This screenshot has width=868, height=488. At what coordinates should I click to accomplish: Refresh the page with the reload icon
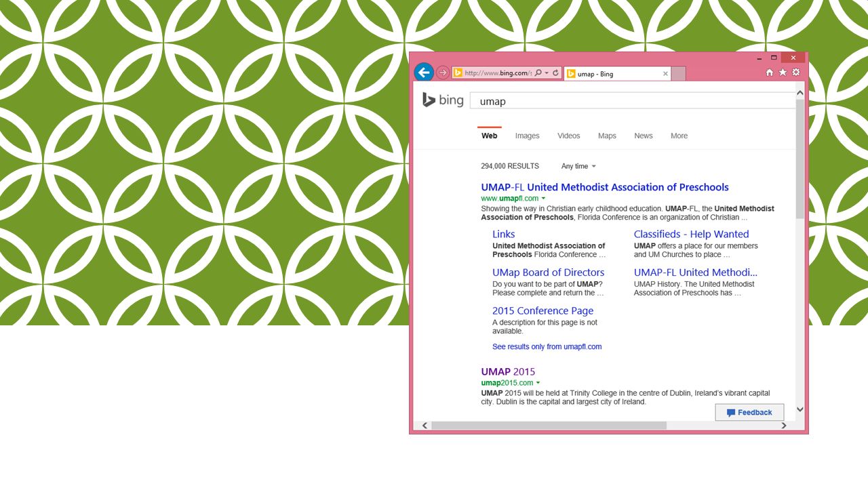click(x=556, y=73)
